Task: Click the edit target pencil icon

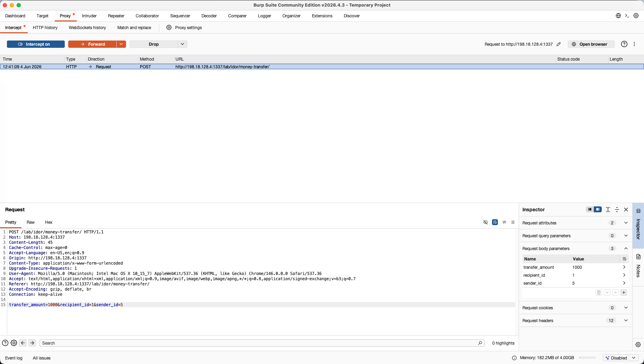Action: [x=558, y=44]
